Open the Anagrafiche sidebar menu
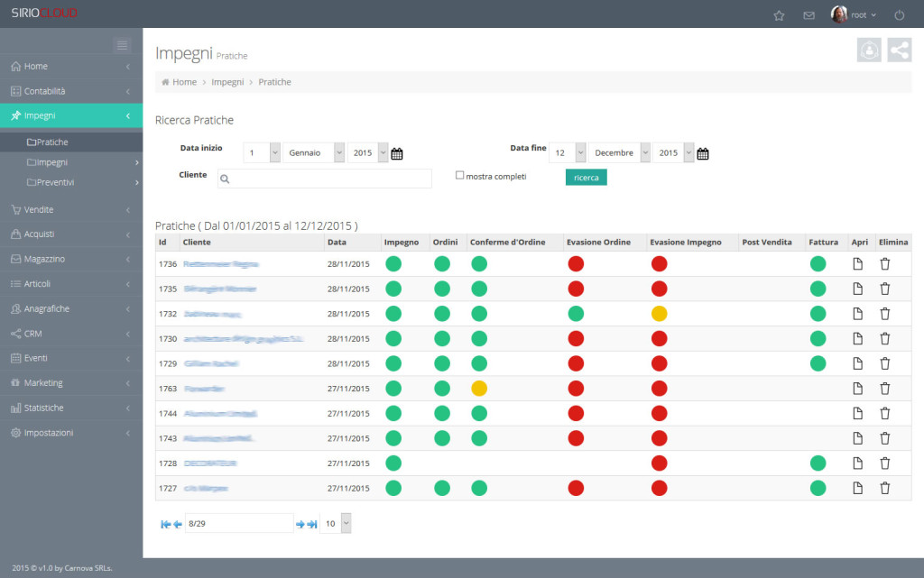Screen dimensions: 924x578 tap(71, 308)
